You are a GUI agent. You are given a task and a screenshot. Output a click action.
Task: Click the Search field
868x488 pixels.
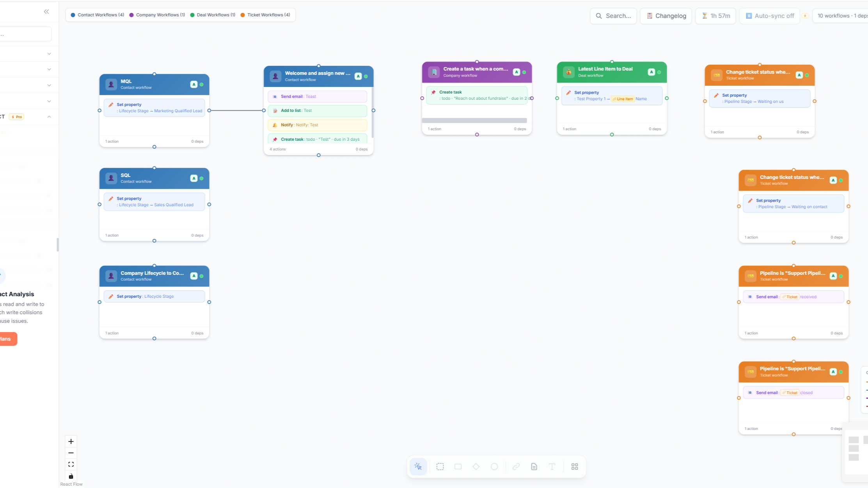pyautogui.click(x=613, y=16)
